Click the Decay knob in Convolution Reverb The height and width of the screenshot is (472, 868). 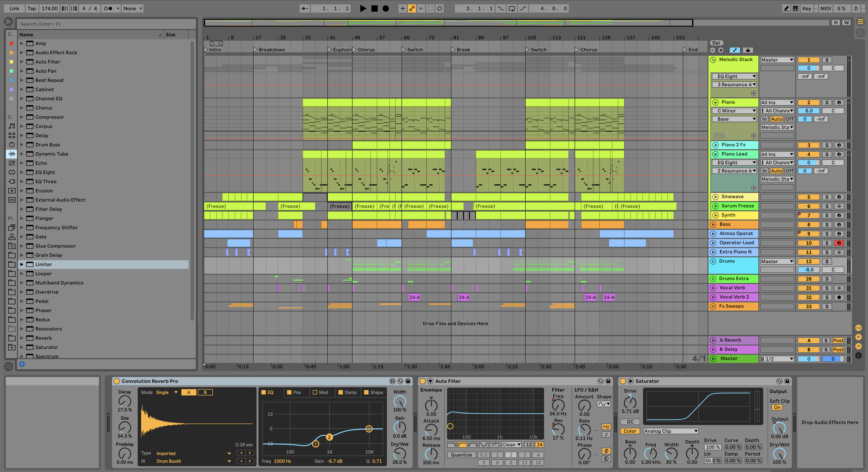tap(125, 402)
